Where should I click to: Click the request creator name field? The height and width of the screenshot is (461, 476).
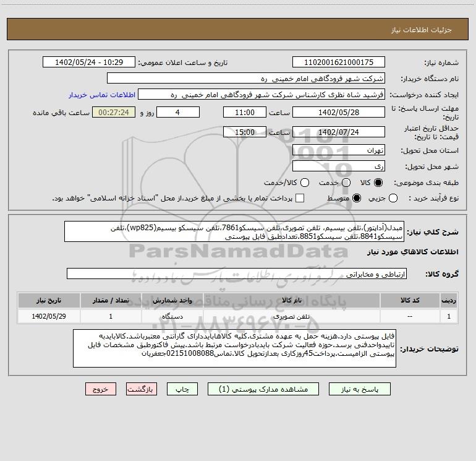coord(261,95)
